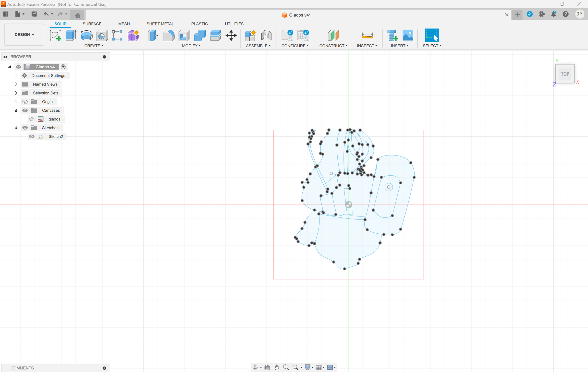588x372 pixels.
Task: Expand the COMMENTS panel
Action: coord(104,368)
